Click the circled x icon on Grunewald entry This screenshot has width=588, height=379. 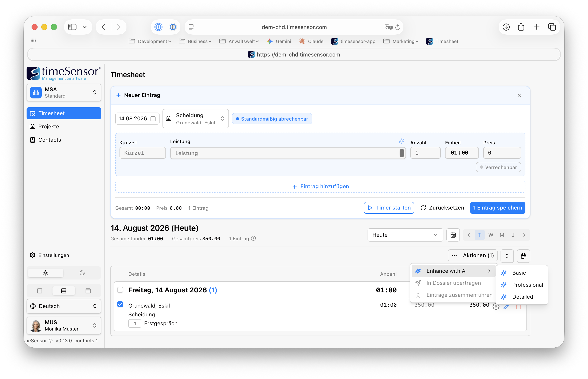point(496,307)
